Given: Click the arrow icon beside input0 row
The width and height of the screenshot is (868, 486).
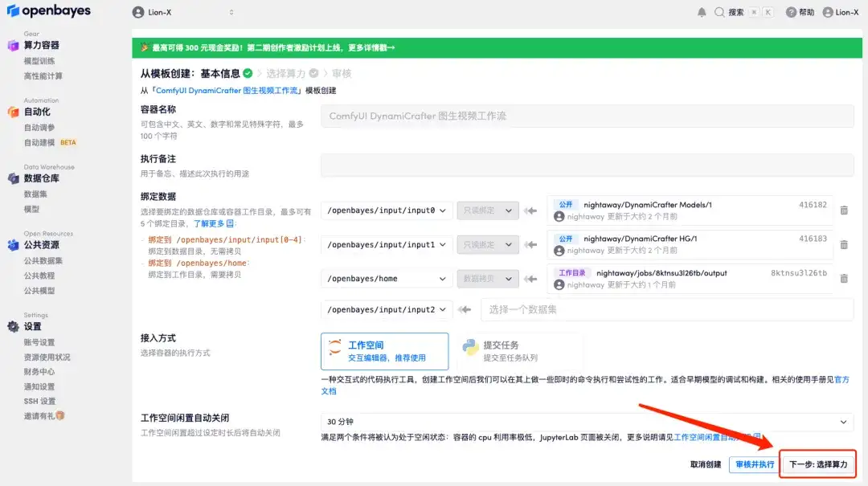Looking at the screenshot, I should pyautogui.click(x=530, y=210).
